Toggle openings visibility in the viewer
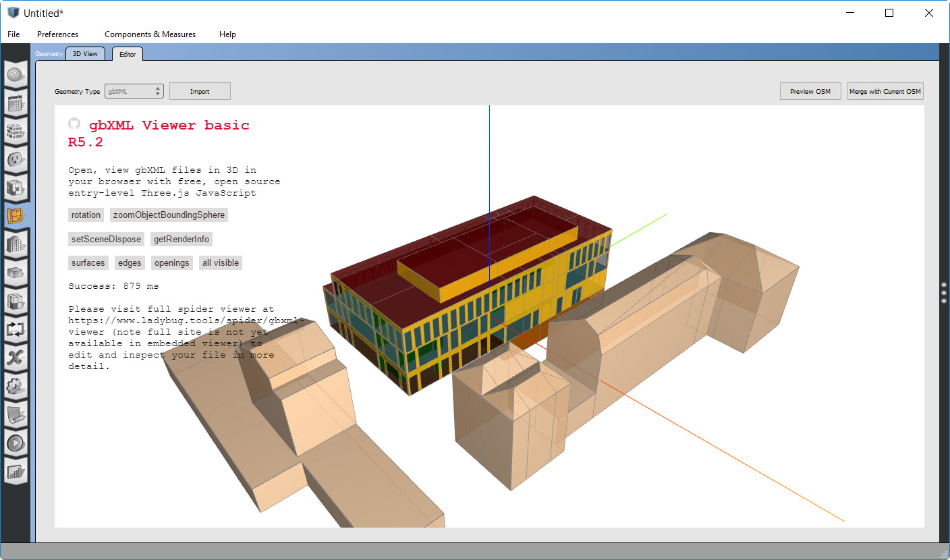950x560 pixels. click(x=171, y=262)
